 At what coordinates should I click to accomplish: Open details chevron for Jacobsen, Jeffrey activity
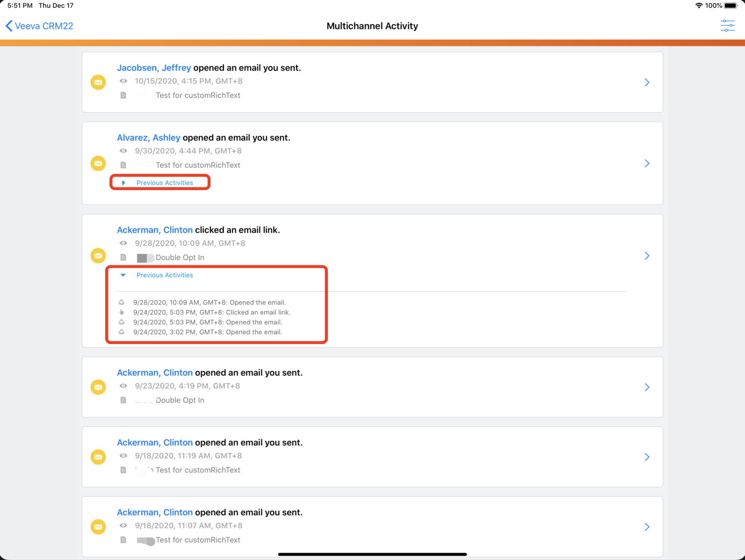click(x=647, y=82)
